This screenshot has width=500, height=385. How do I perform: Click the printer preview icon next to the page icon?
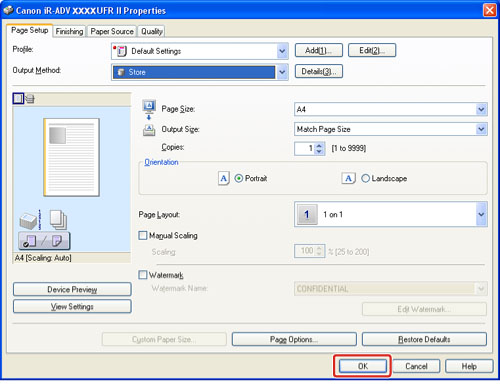30,99
